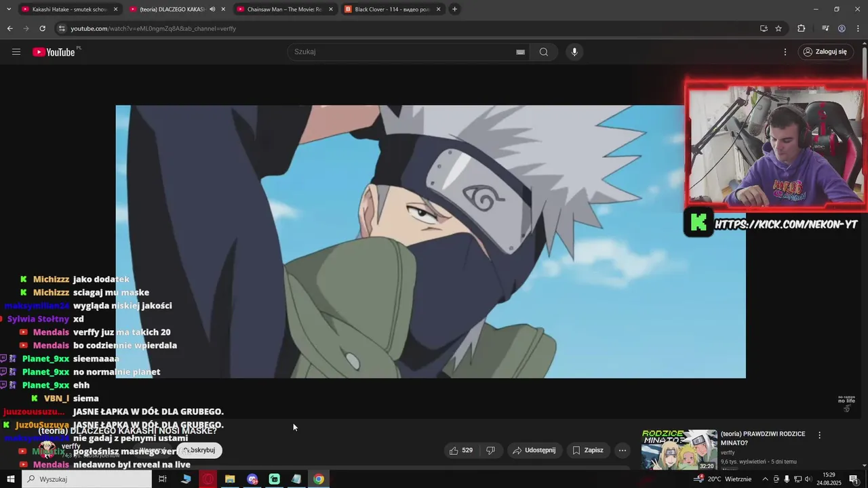Open a new browser tab
Screen dimensions: 868x488
click(454, 9)
